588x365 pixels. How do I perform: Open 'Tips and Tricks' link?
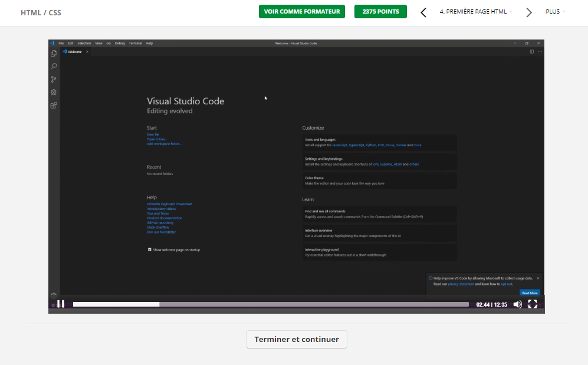coord(158,213)
